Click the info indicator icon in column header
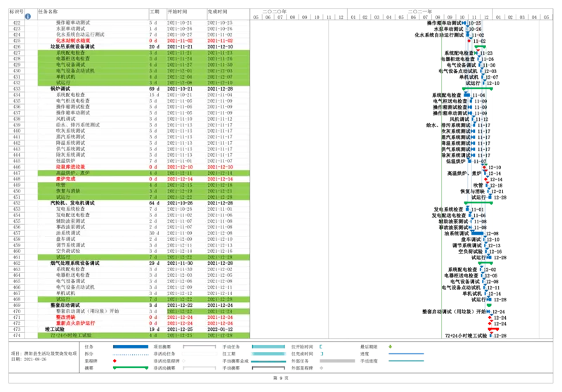562x392 pixels. click(28, 15)
